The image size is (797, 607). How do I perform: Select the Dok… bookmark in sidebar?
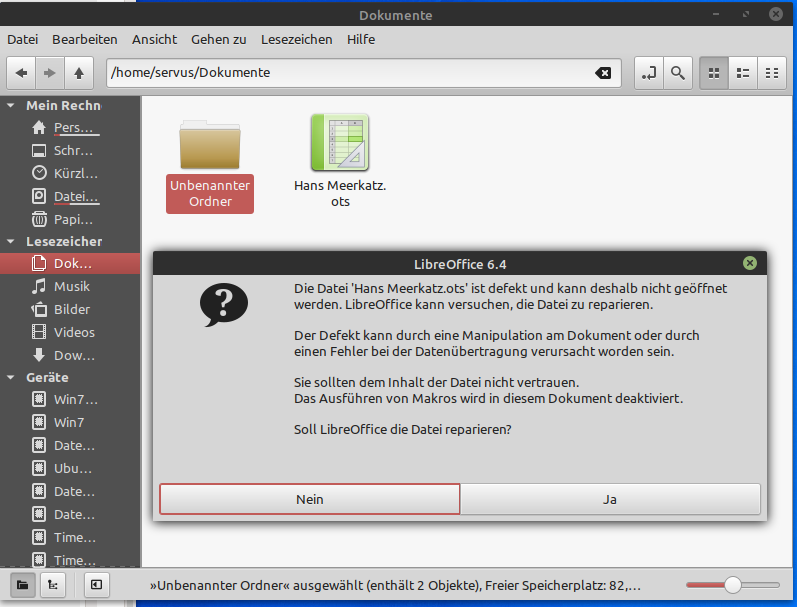pyautogui.click(x=70, y=263)
